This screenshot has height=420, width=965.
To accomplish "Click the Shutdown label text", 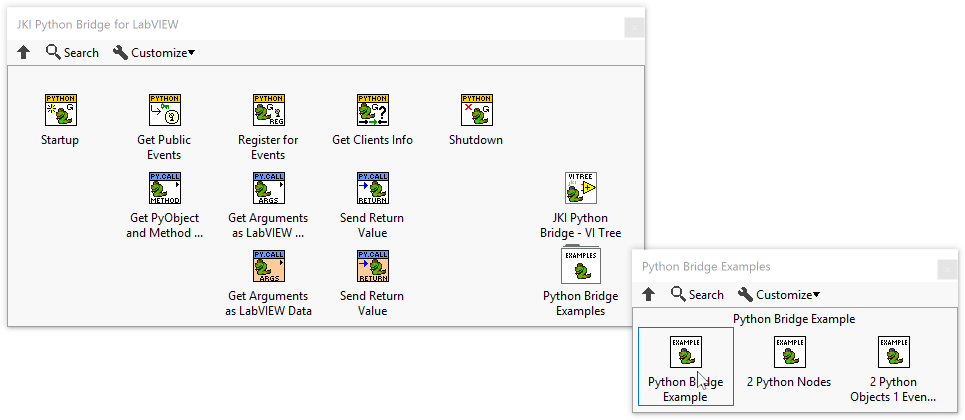I will (476, 140).
